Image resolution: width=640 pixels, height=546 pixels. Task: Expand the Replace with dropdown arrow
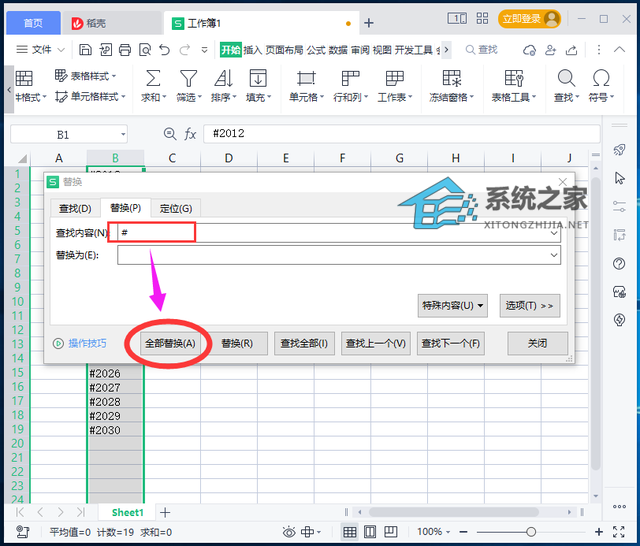click(x=554, y=255)
